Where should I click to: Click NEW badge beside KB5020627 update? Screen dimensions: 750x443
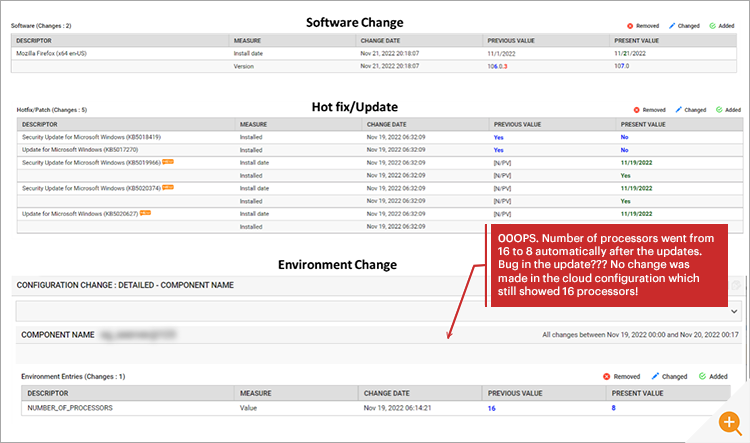[145, 213]
